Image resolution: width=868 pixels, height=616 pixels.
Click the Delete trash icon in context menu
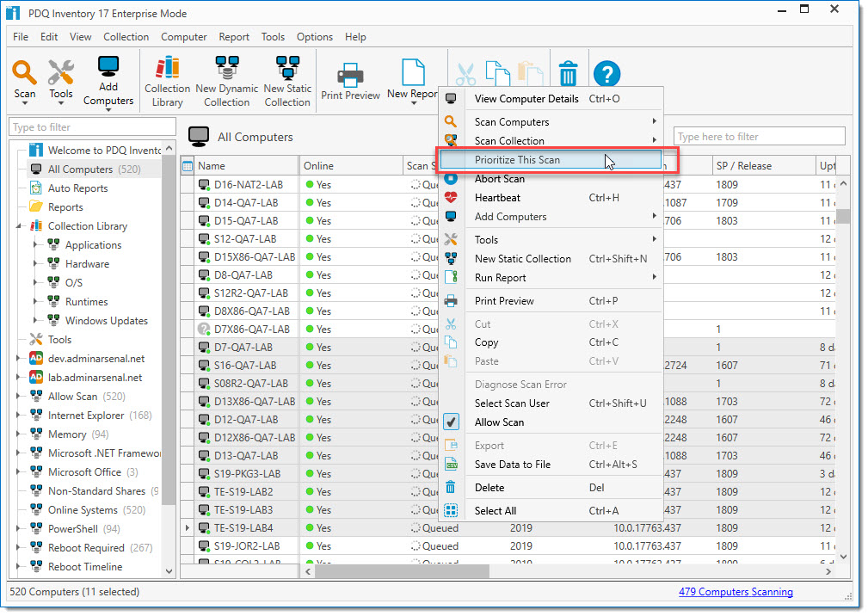point(451,488)
